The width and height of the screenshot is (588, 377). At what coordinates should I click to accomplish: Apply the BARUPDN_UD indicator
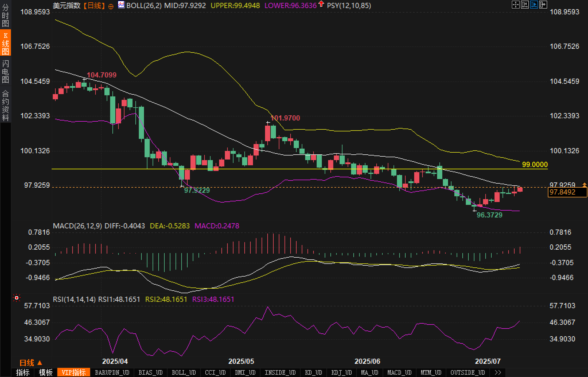(112, 372)
